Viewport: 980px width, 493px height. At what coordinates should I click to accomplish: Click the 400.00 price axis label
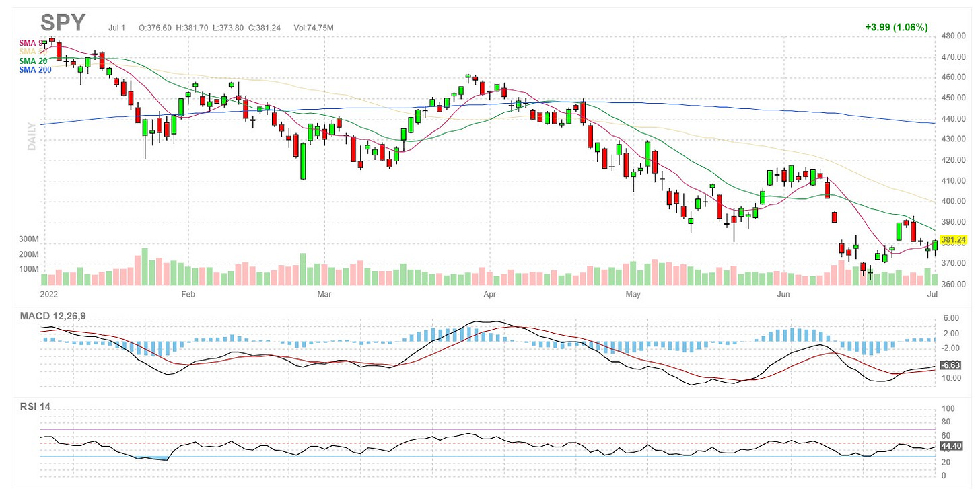954,201
